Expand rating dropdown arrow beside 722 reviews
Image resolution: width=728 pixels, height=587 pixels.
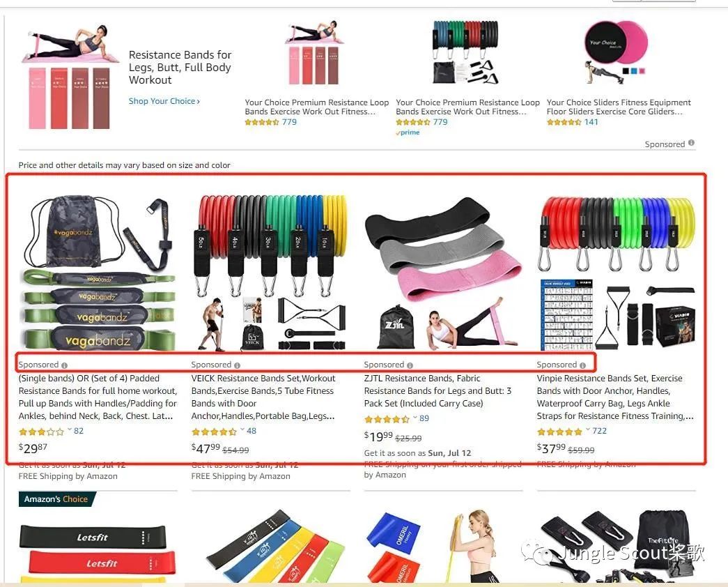tap(587, 429)
